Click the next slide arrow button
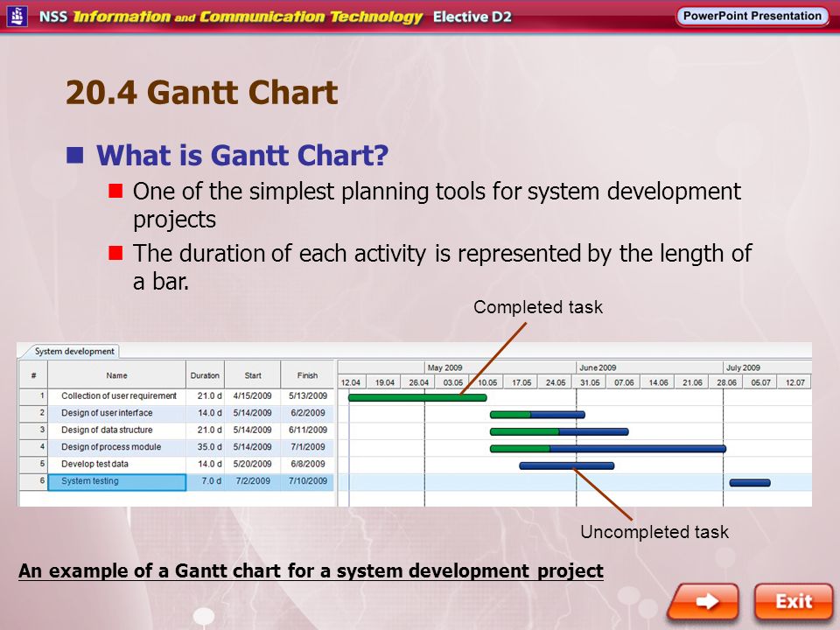Screen dimensions: 840x630 click(703, 601)
